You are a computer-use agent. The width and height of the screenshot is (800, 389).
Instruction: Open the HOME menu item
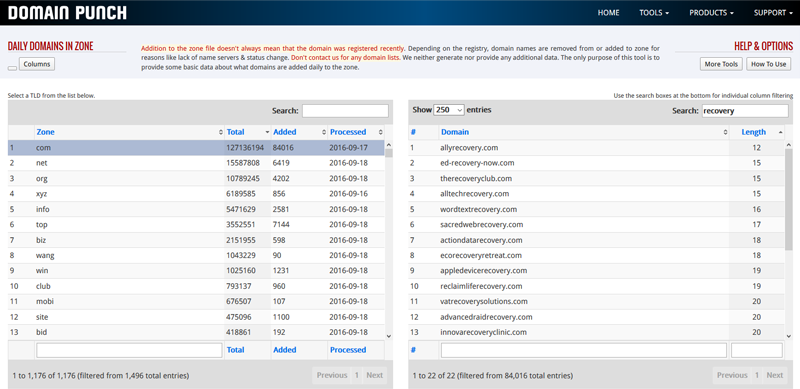click(x=608, y=13)
